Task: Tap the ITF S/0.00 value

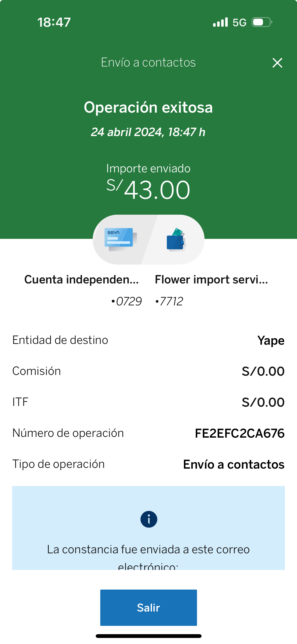Action: click(263, 402)
